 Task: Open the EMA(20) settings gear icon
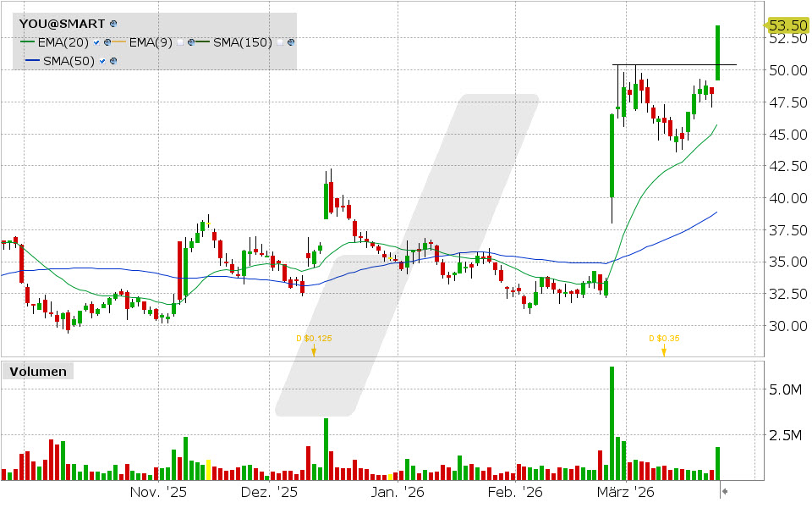pos(108,42)
